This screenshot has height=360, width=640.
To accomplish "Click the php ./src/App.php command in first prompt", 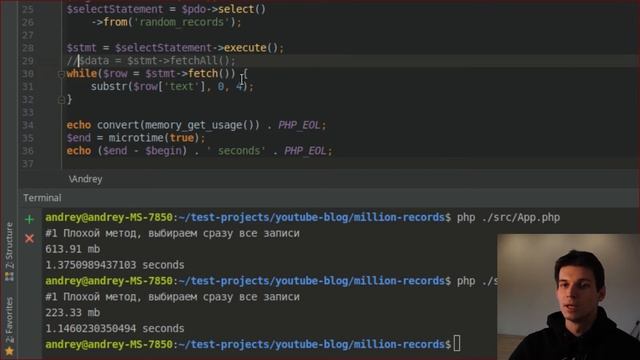I will 508,218.
